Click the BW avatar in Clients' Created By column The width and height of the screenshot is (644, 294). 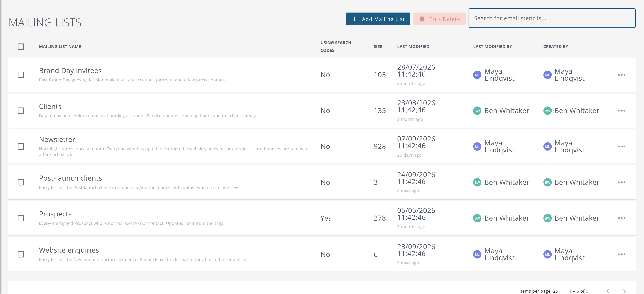pos(547,111)
